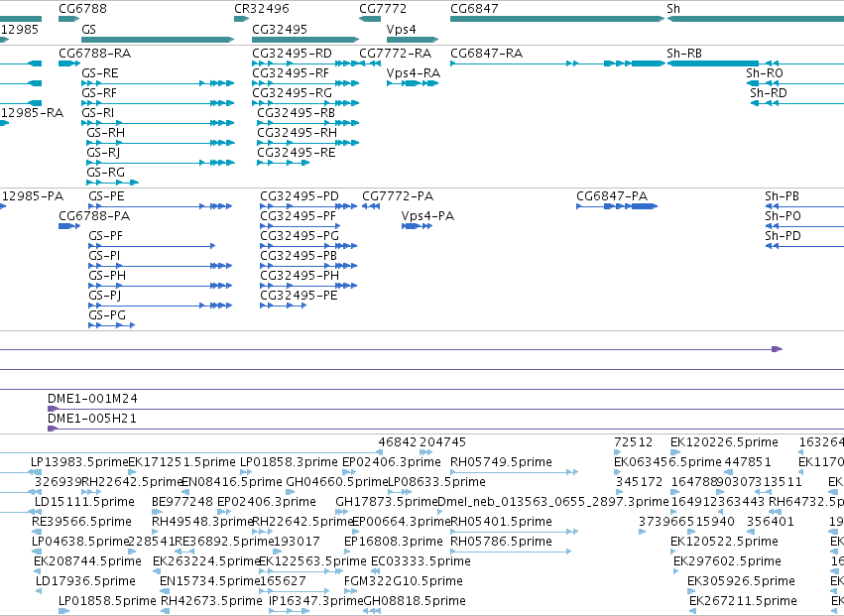Click the Sh gene label
844x616 pixels.
click(x=673, y=9)
